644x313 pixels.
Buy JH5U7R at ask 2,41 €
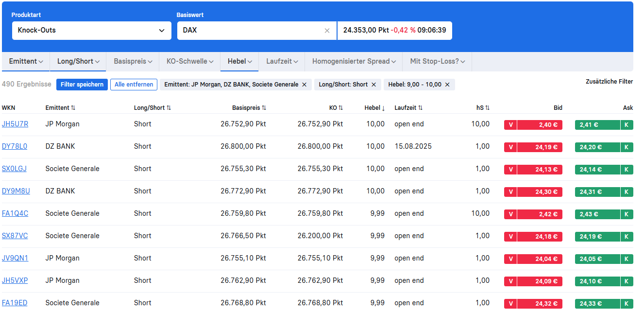click(x=597, y=124)
